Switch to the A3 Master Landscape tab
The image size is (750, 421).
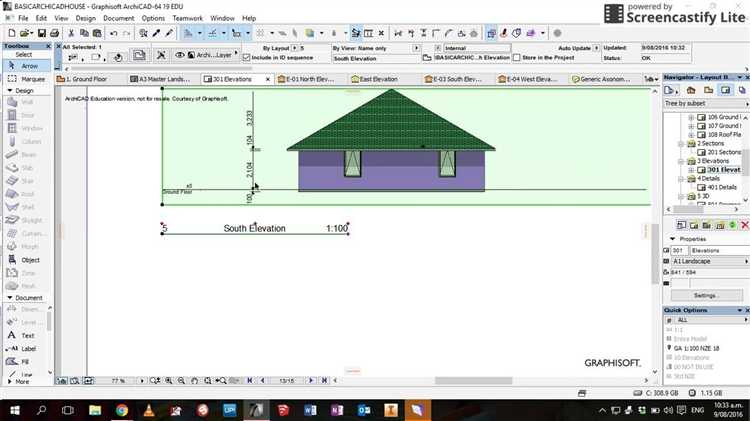coord(164,79)
